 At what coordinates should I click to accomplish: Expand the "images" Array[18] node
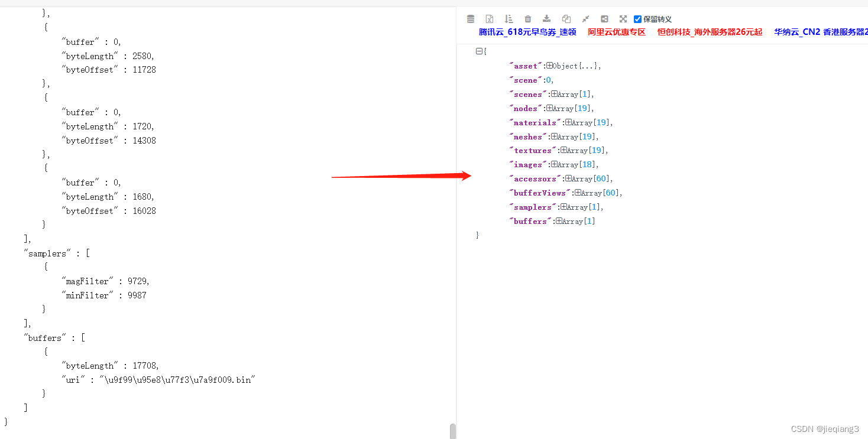(554, 164)
